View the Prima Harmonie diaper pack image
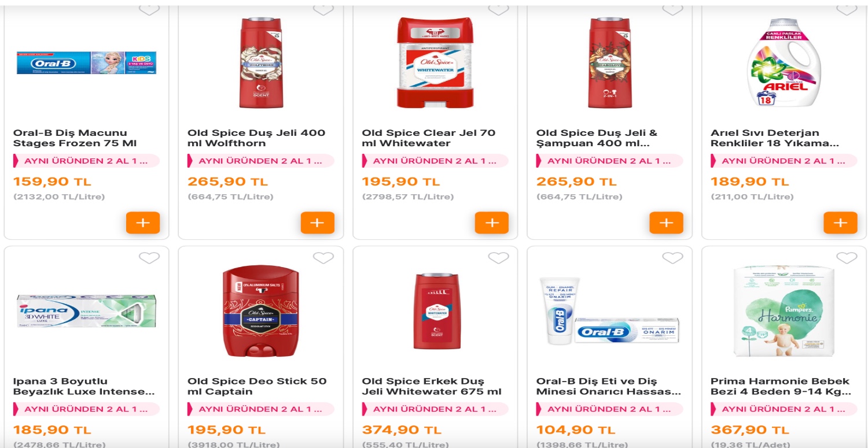Viewport: 868px width, 448px height. point(784,311)
